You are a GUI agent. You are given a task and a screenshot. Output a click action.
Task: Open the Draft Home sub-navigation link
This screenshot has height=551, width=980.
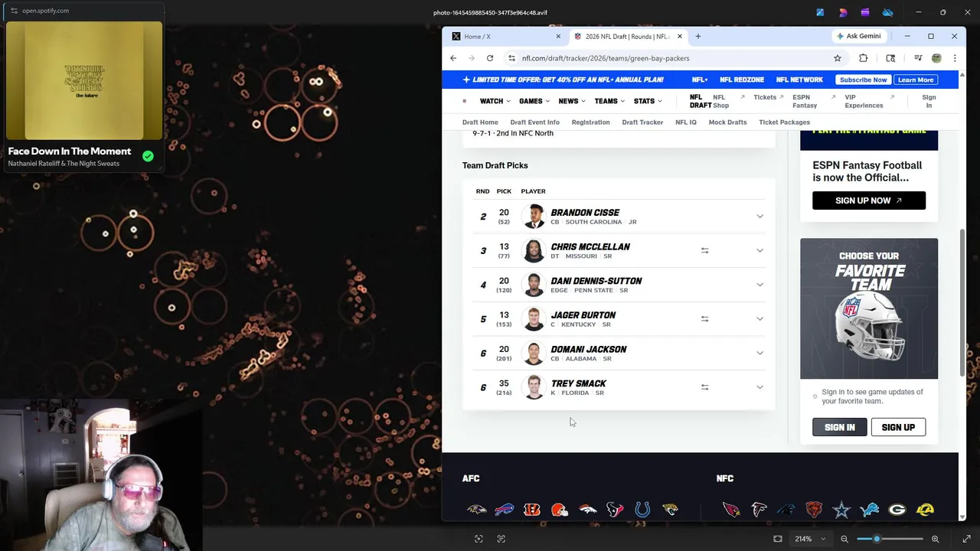tap(480, 122)
